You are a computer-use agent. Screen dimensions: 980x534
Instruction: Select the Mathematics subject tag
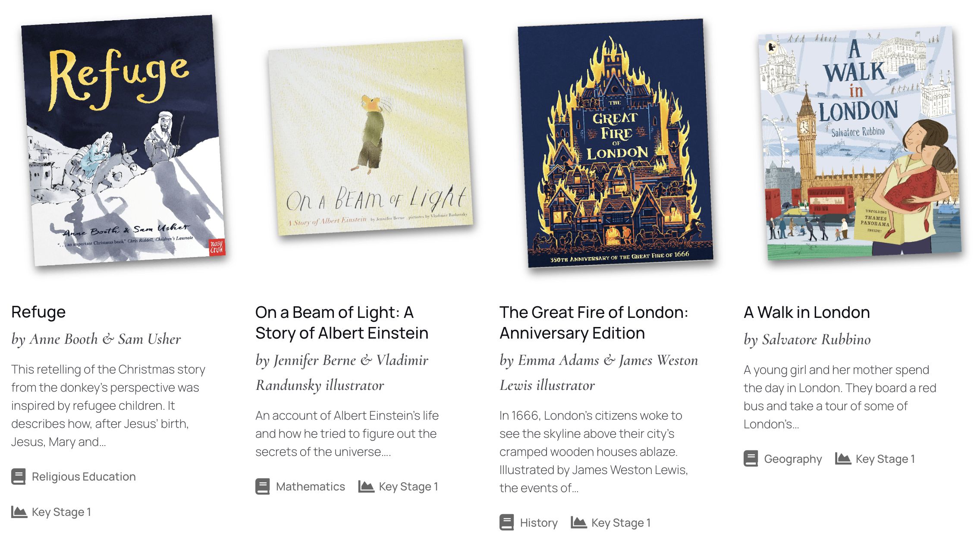[311, 487]
